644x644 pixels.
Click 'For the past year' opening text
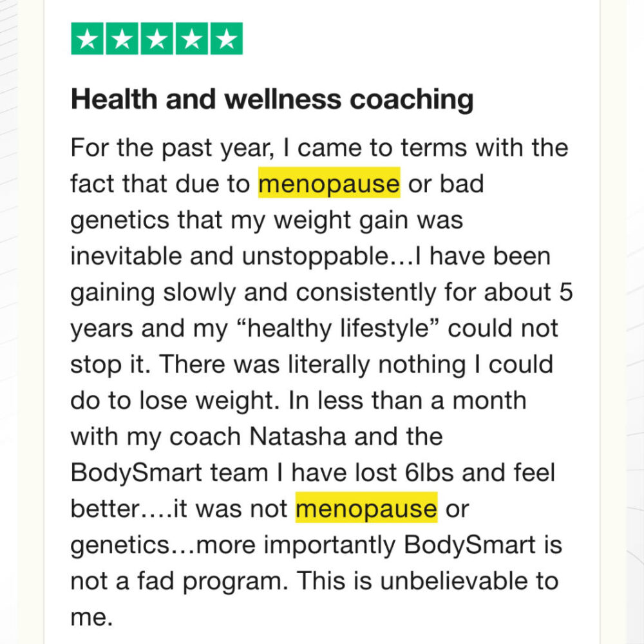pyautogui.click(x=173, y=148)
